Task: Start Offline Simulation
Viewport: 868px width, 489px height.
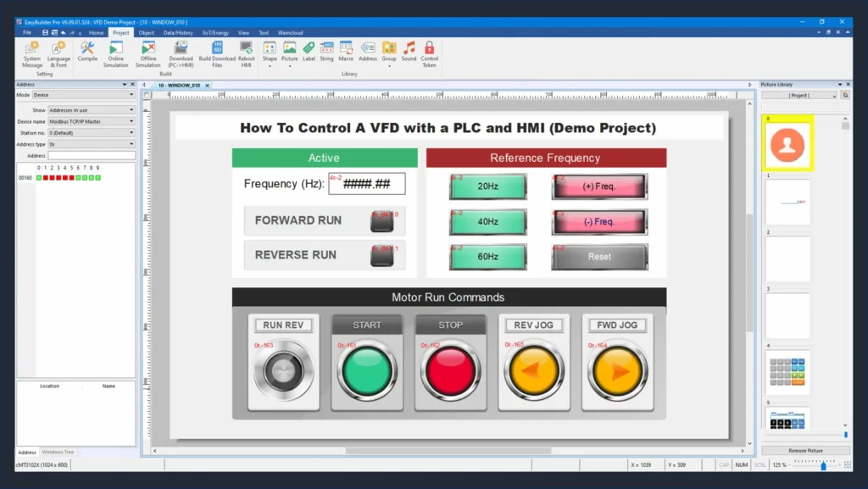Action: pyautogui.click(x=147, y=53)
